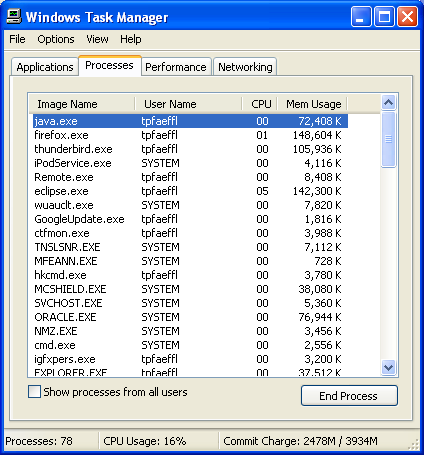Select the Processes tab
The image size is (424, 455).
110,65
